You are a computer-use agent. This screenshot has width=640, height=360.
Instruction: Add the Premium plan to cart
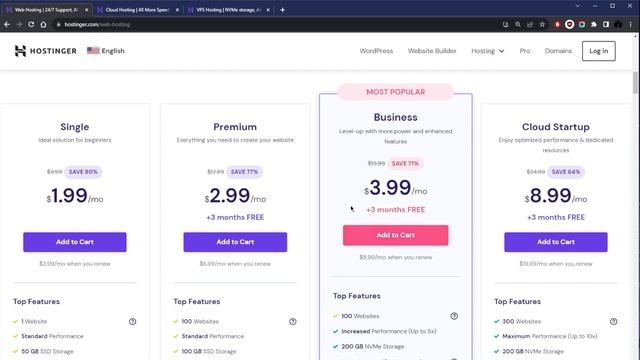click(235, 242)
